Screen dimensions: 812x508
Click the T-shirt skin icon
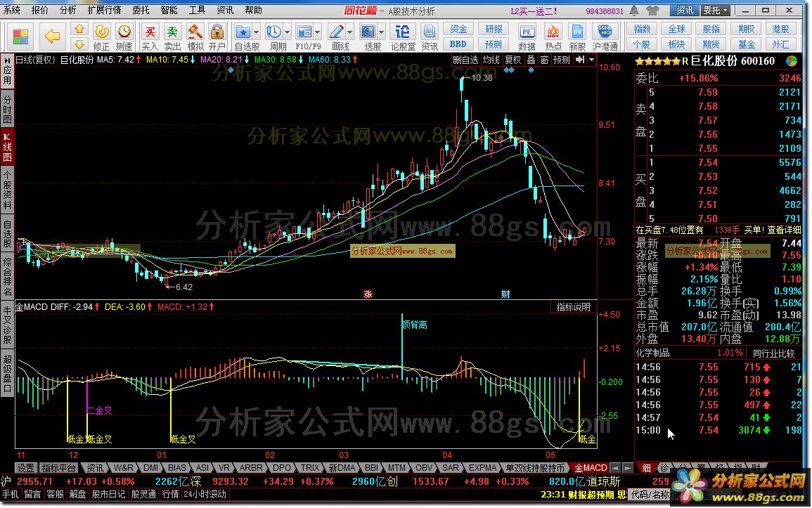coord(654,11)
